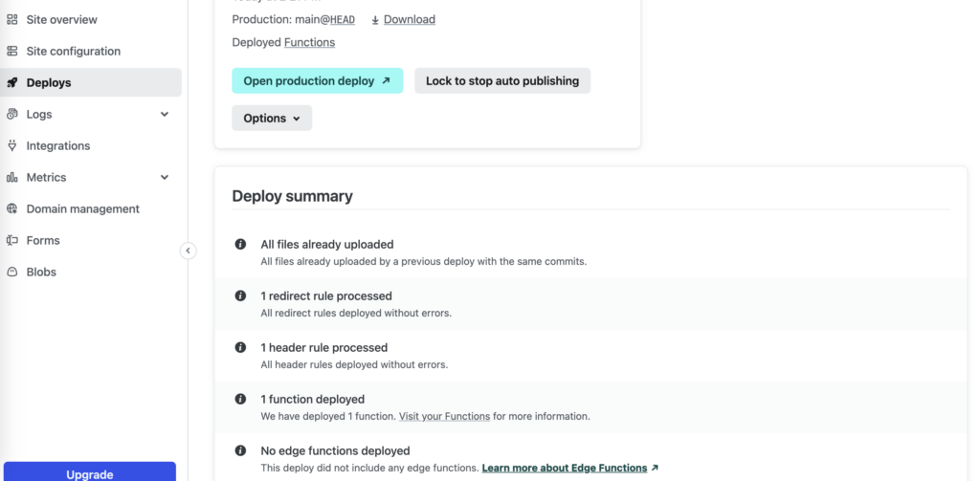Viewport: 980px width, 481px height.
Task: Click the Deploys rocket icon
Action: tap(12, 82)
